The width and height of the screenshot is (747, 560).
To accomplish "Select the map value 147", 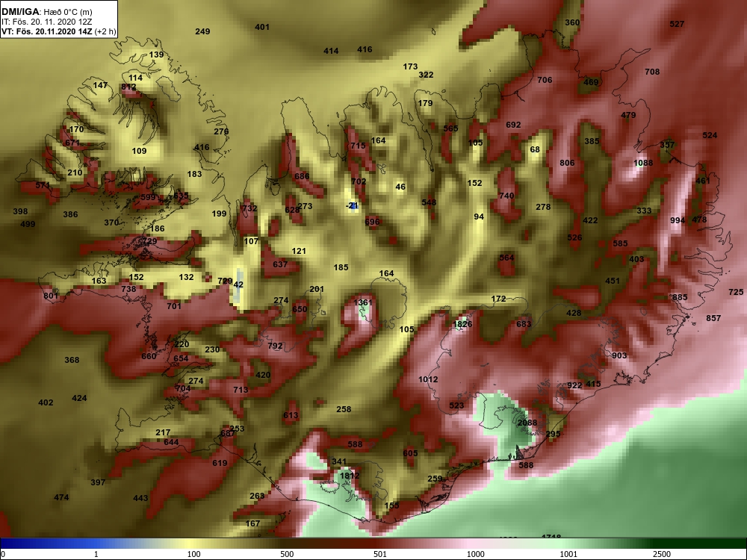I will pos(100,85).
